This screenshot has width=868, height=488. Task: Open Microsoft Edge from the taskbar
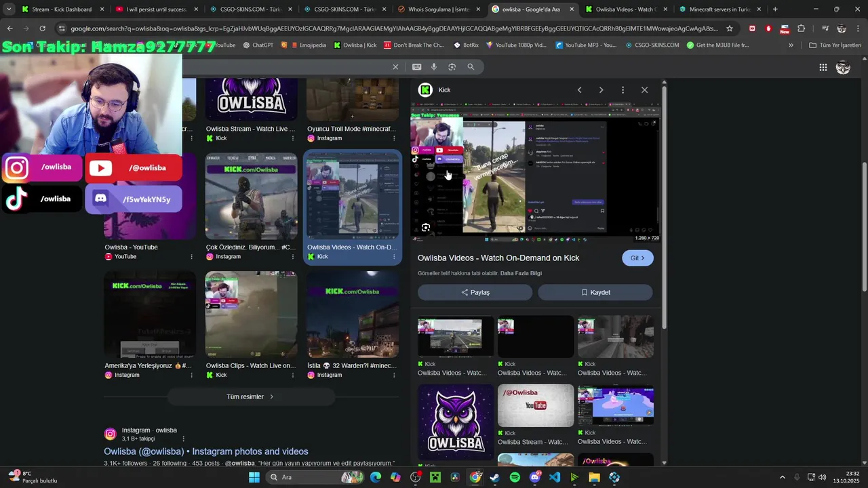(x=376, y=477)
